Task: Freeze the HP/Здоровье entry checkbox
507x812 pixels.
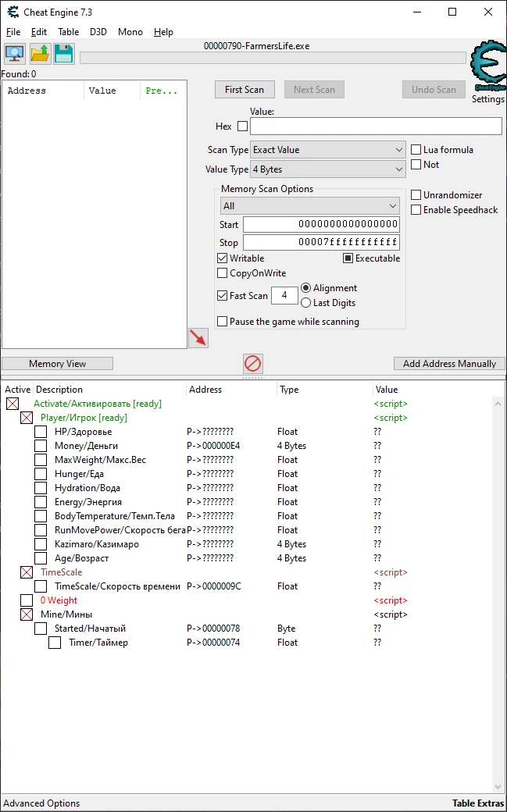Action: 41,431
